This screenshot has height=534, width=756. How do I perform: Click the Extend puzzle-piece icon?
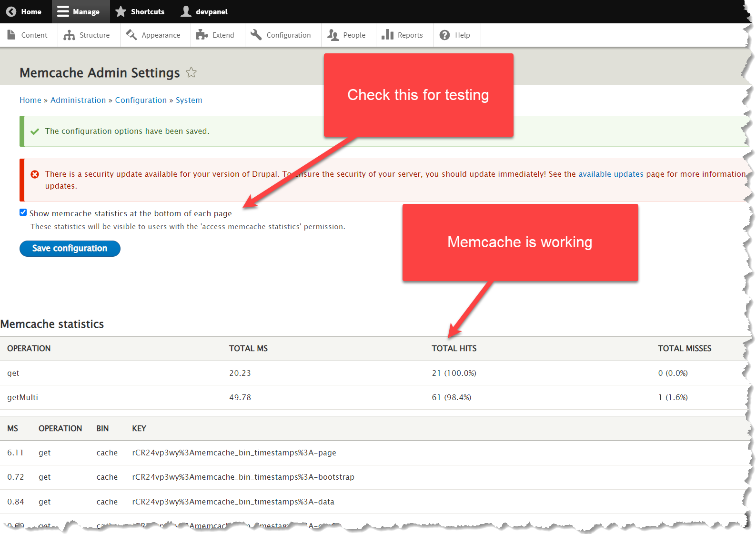pos(202,35)
